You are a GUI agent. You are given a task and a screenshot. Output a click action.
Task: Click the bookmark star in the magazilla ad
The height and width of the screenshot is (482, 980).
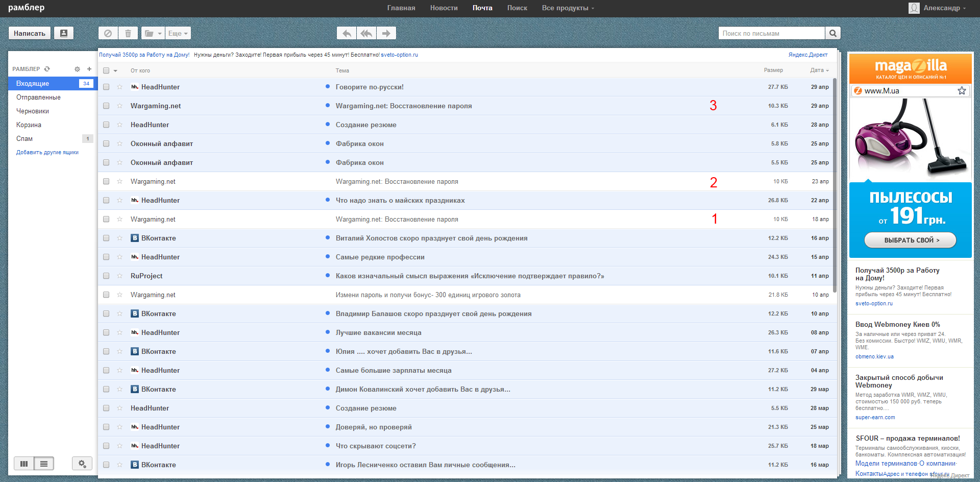[x=962, y=90]
